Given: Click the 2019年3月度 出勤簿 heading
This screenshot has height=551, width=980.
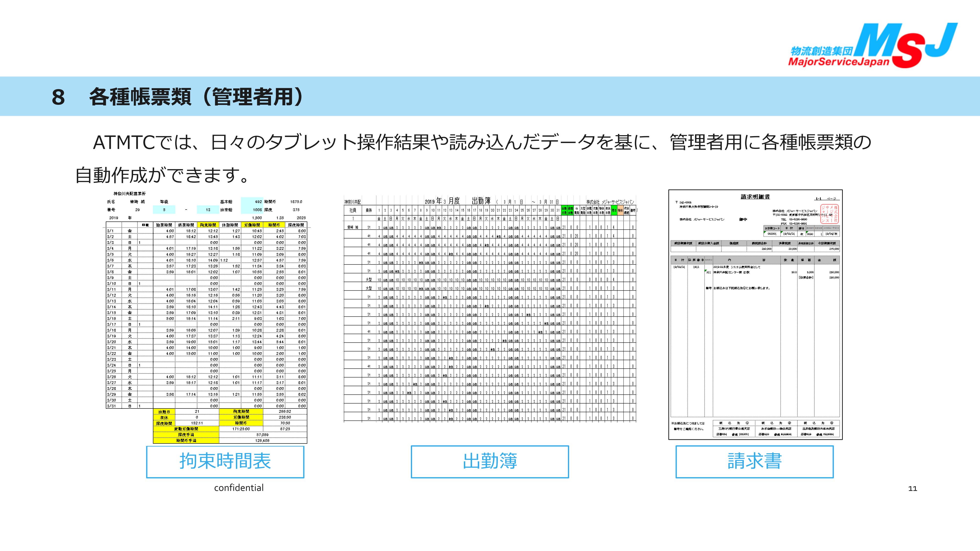Looking at the screenshot, I should [457, 201].
